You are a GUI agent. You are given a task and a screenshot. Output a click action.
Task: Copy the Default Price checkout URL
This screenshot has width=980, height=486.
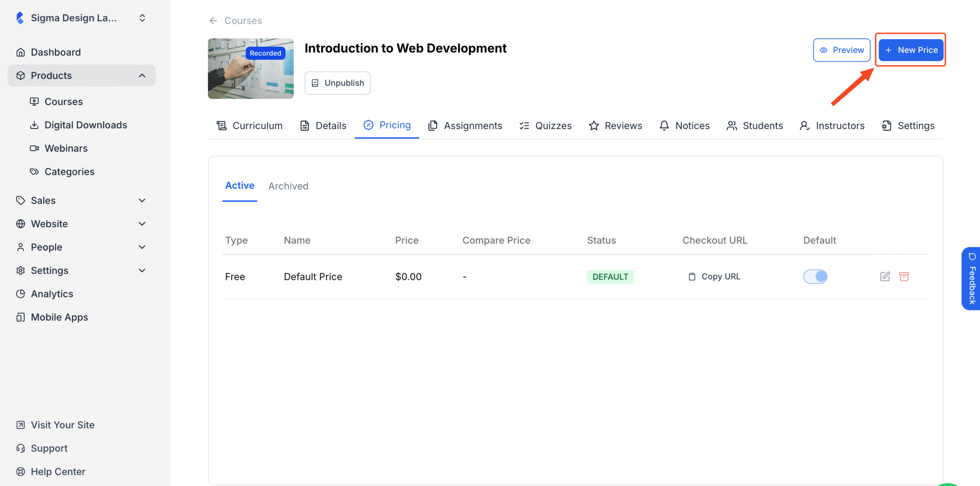pyautogui.click(x=714, y=277)
